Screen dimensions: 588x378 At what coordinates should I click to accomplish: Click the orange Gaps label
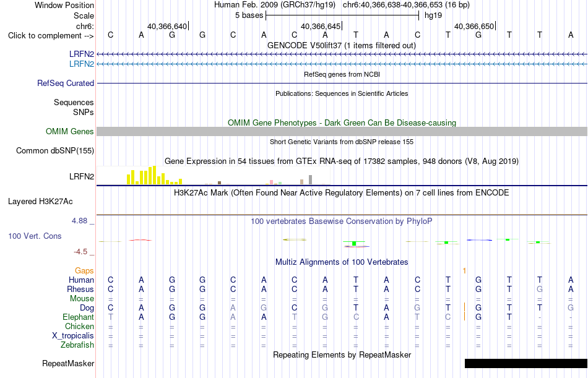84,271
